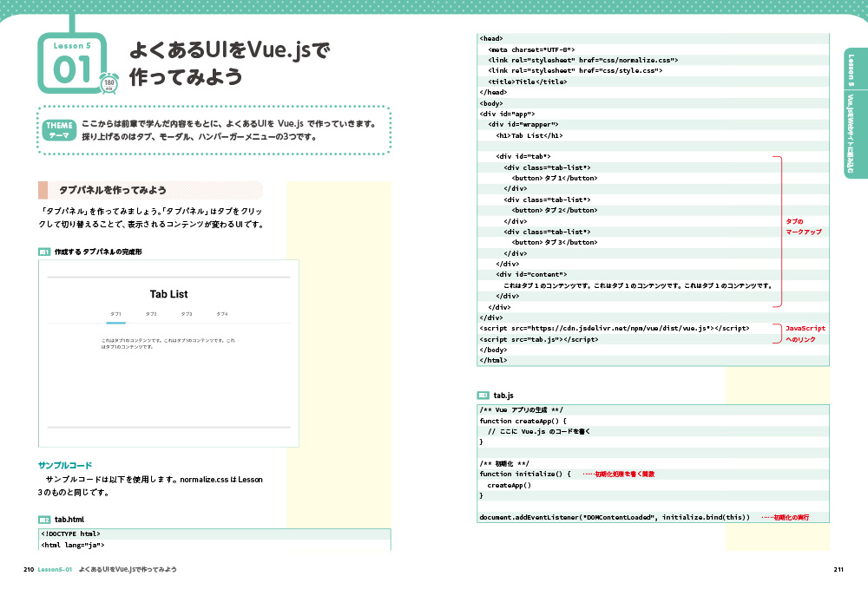The height and width of the screenshot is (589, 868).
Task: Click the tab.js file label
Action: click(503, 396)
